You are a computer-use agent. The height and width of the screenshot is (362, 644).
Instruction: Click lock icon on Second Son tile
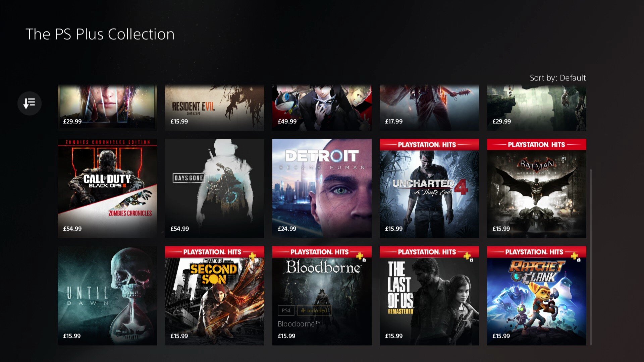coord(257,260)
